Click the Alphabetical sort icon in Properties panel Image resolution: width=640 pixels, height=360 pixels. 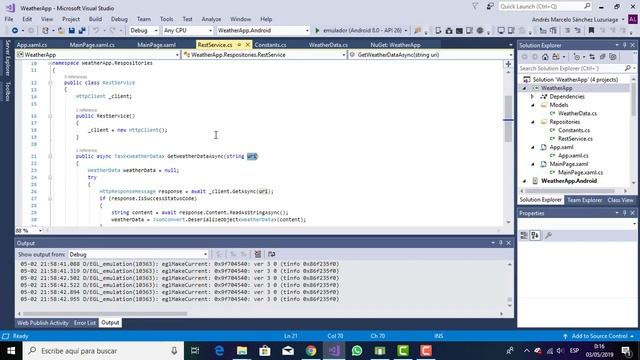click(x=535, y=235)
